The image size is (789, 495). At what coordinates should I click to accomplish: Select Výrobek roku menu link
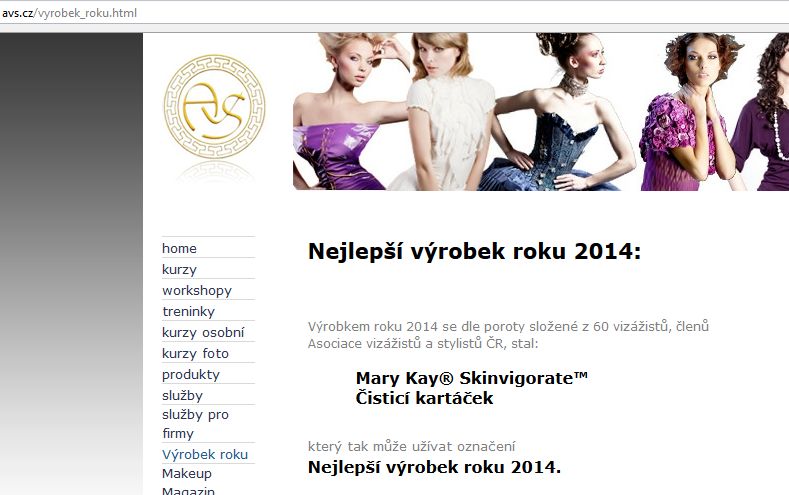coord(205,455)
